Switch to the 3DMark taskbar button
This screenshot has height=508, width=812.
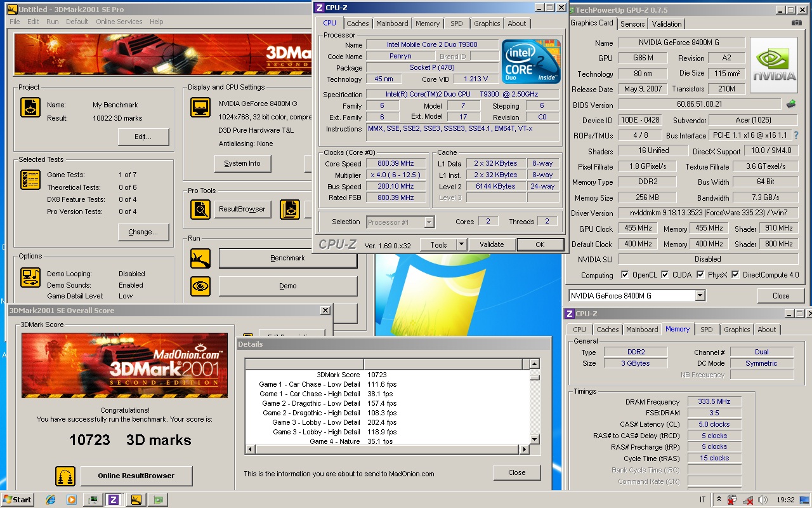coord(135,500)
